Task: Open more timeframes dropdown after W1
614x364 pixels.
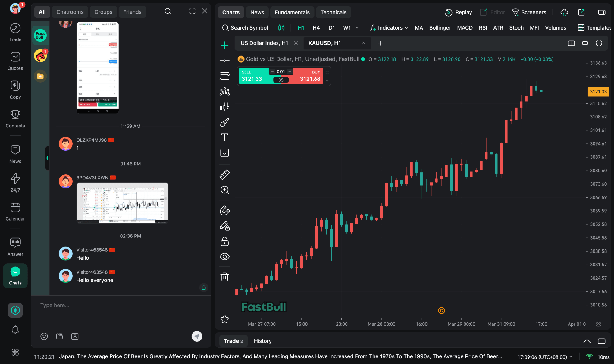Action: point(357,28)
